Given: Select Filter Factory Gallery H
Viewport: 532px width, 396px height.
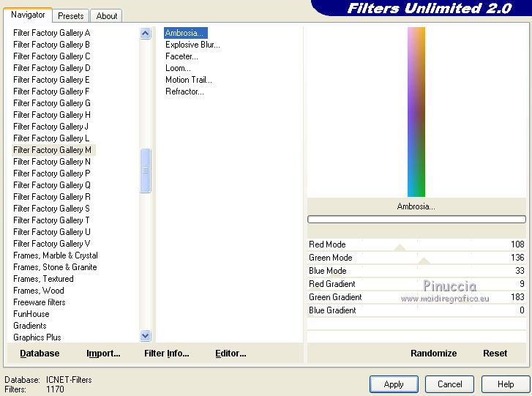Looking at the screenshot, I should [x=51, y=115].
